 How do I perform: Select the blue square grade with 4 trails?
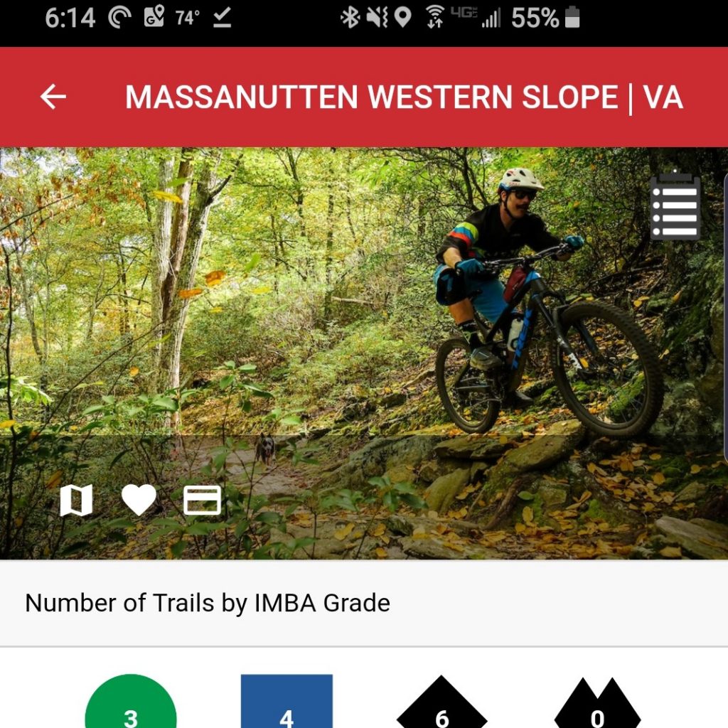[x=287, y=701]
